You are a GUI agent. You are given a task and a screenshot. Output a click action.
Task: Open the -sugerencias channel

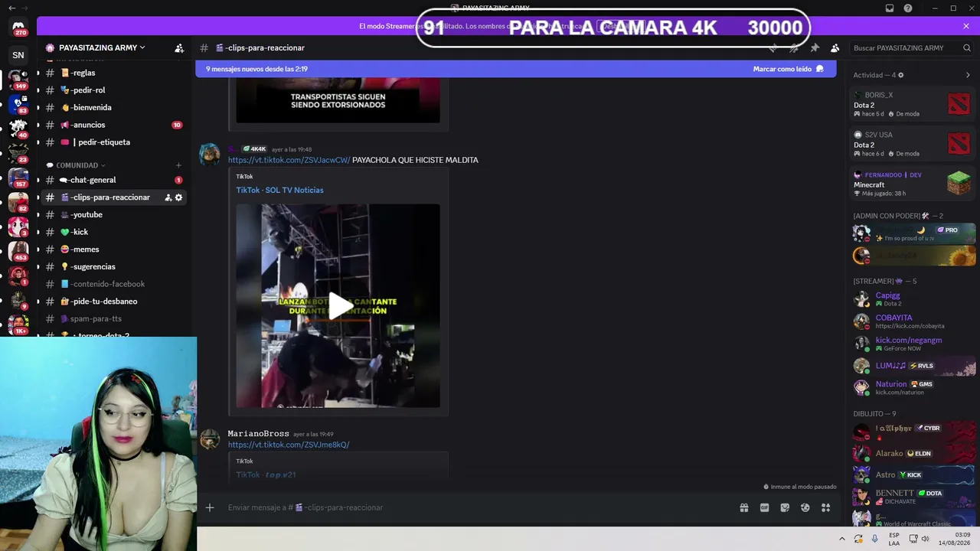[112, 267]
